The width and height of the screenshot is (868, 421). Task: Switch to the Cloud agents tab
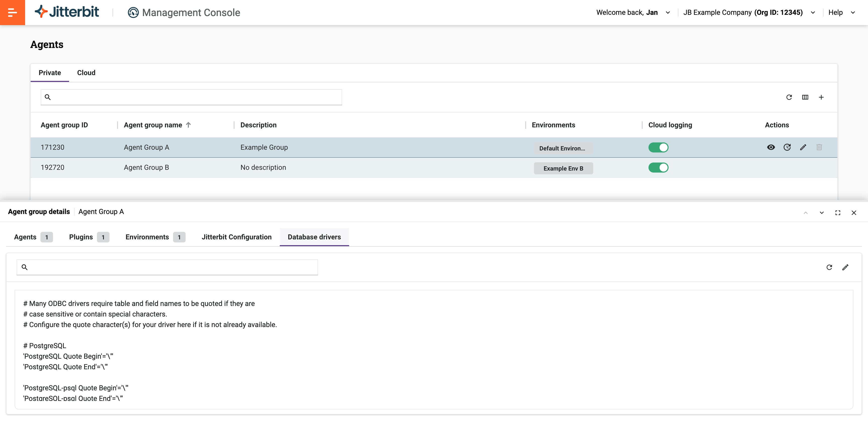click(86, 73)
